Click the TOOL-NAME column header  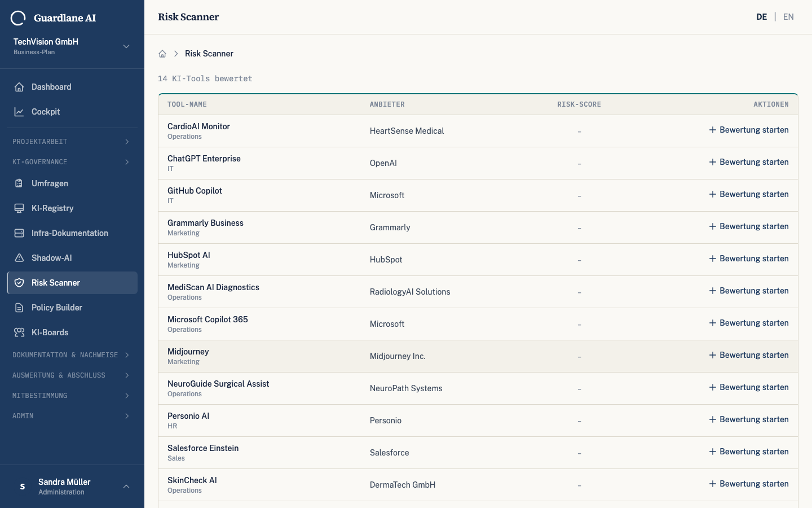[187, 104]
